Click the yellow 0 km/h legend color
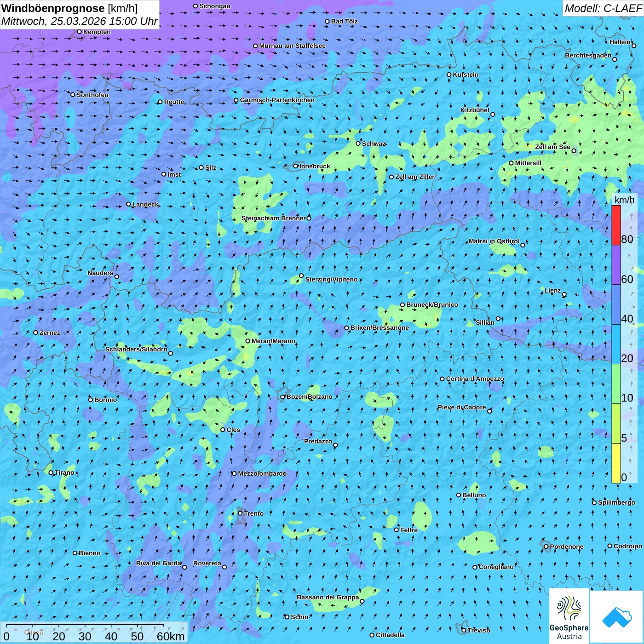Screen dimensions: 644x644 point(616,463)
